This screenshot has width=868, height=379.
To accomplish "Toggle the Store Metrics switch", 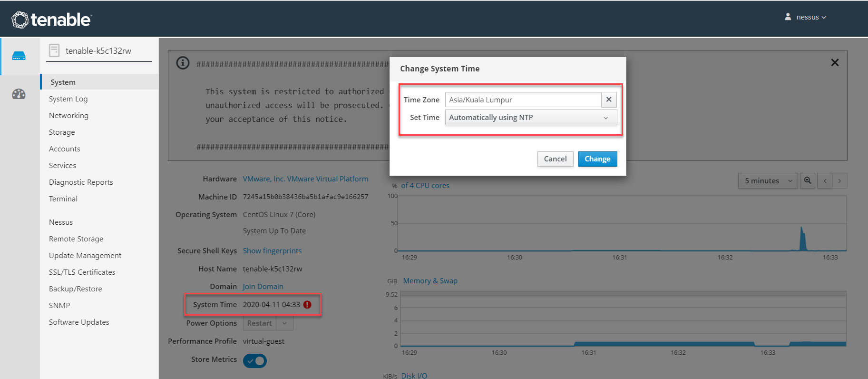I will 255,361.
